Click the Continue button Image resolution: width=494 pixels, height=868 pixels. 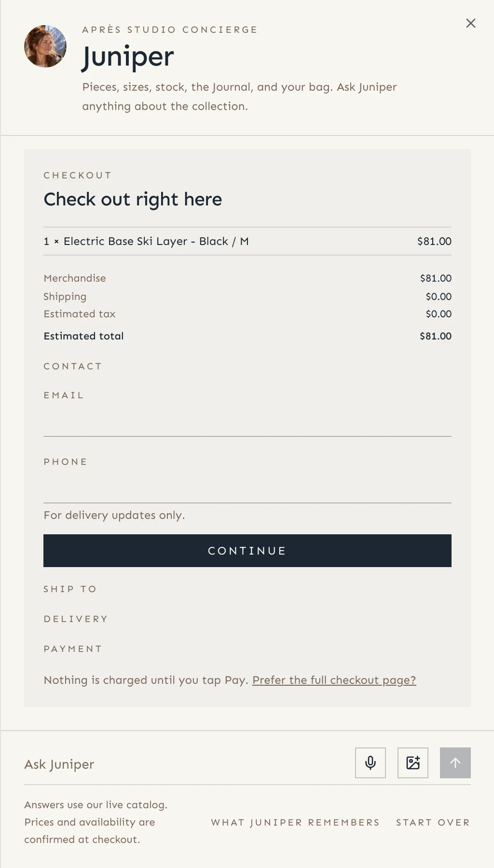pos(247,551)
